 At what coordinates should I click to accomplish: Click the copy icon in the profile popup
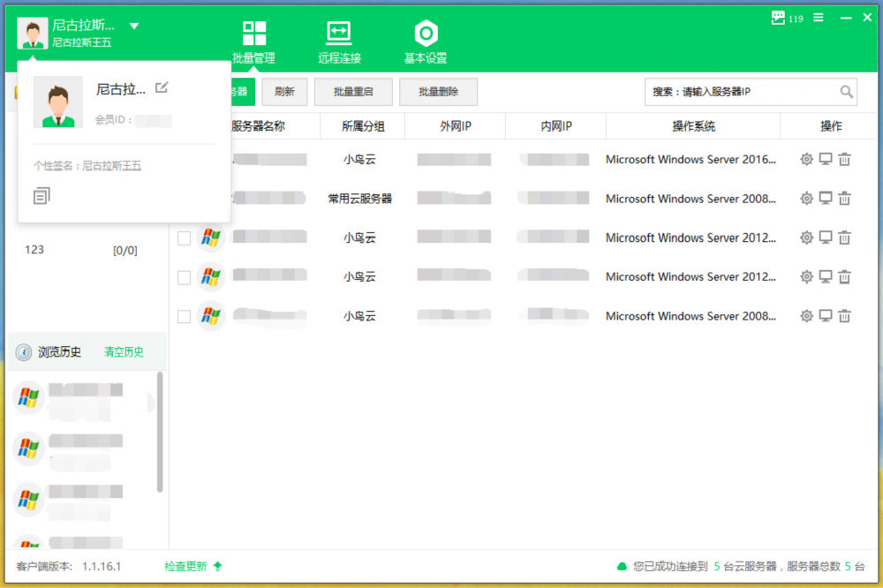point(42,196)
